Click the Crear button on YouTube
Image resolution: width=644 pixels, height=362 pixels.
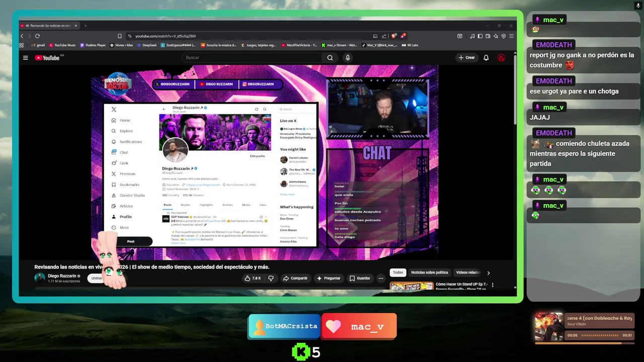click(x=466, y=58)
